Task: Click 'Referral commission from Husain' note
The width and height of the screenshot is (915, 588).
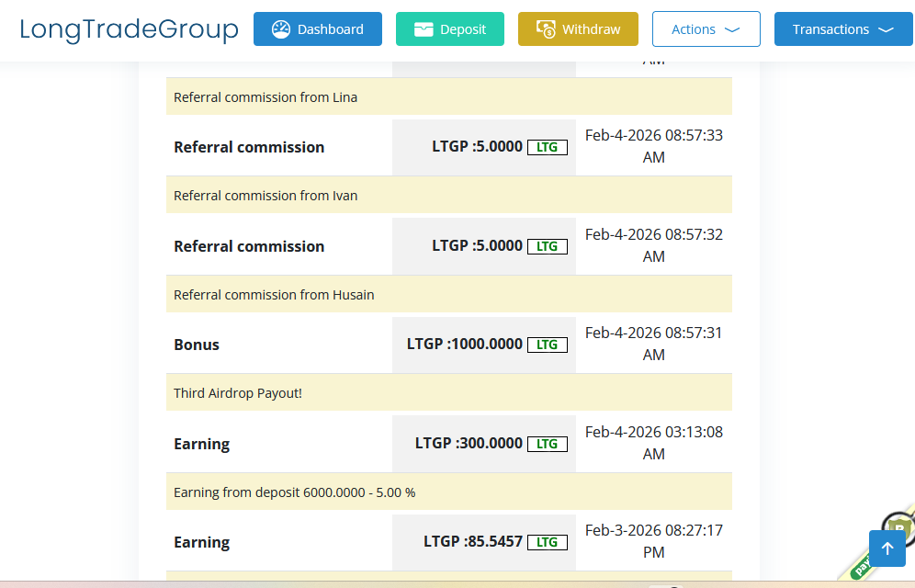Action: [274, 295]
